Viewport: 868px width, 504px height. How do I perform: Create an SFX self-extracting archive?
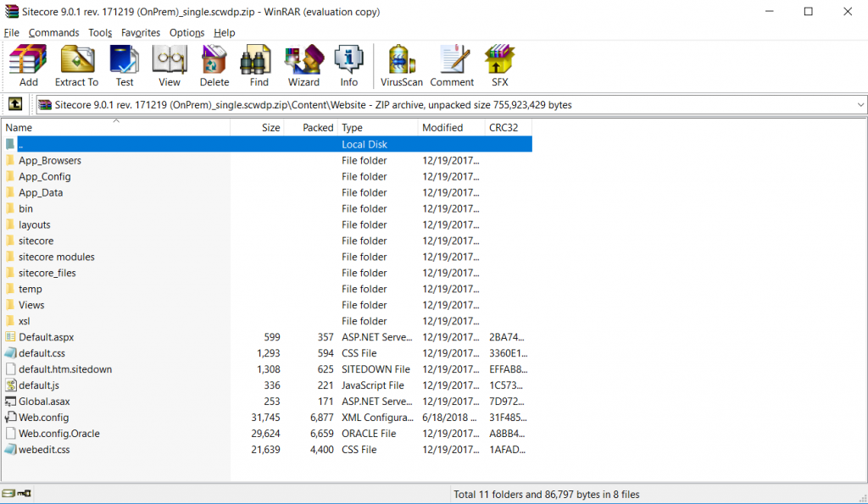pos(499,65)
